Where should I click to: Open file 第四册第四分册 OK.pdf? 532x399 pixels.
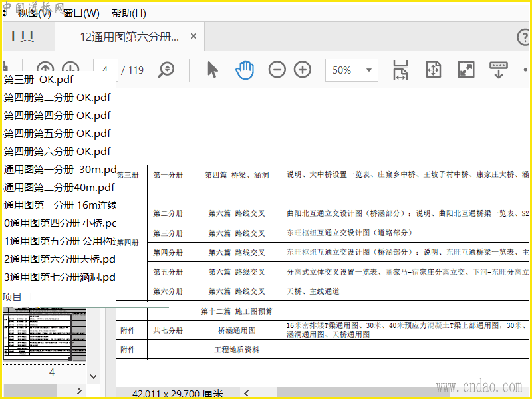pos(57,115)
